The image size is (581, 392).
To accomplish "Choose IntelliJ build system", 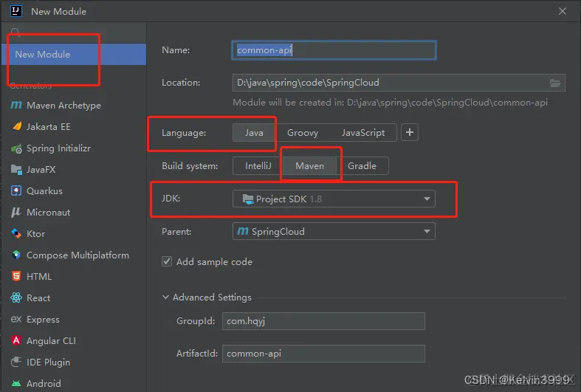I will (x=258, y=165).
